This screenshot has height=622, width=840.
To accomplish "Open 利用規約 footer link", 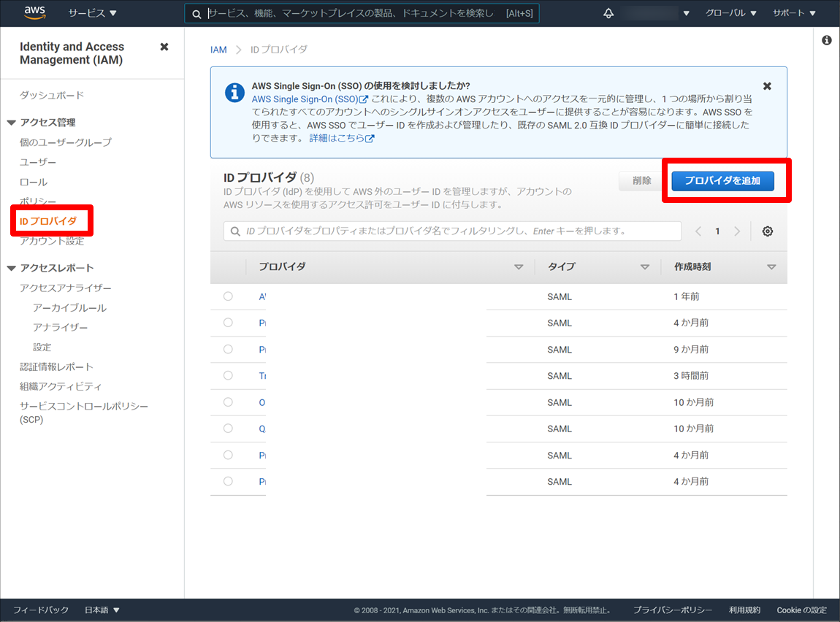I will pyautogui.click(x=744, y=610).
